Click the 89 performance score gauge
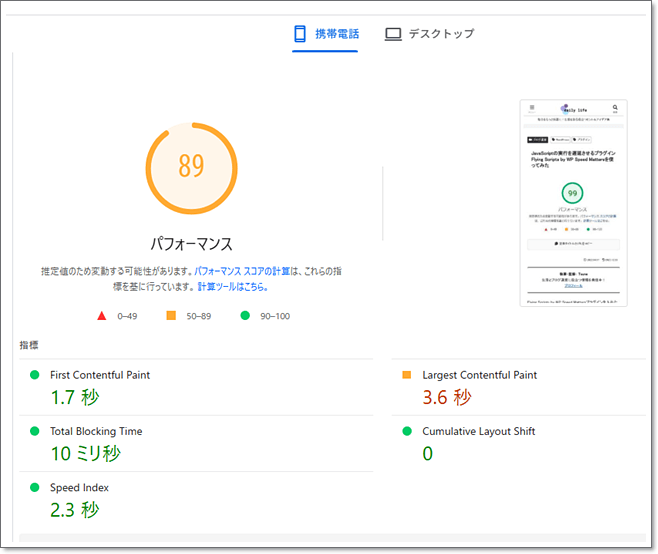This screenshot has height=554, width=658. click(192, 168)
